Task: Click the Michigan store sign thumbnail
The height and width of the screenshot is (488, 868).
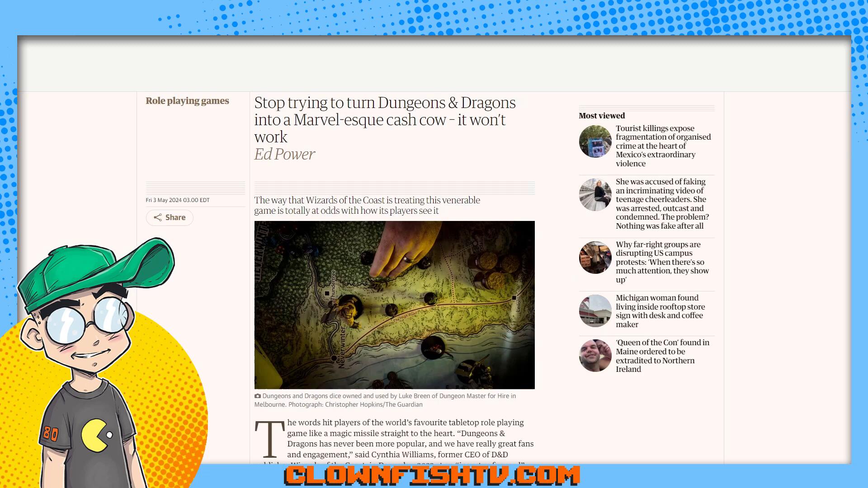Action: click(595, 311)
